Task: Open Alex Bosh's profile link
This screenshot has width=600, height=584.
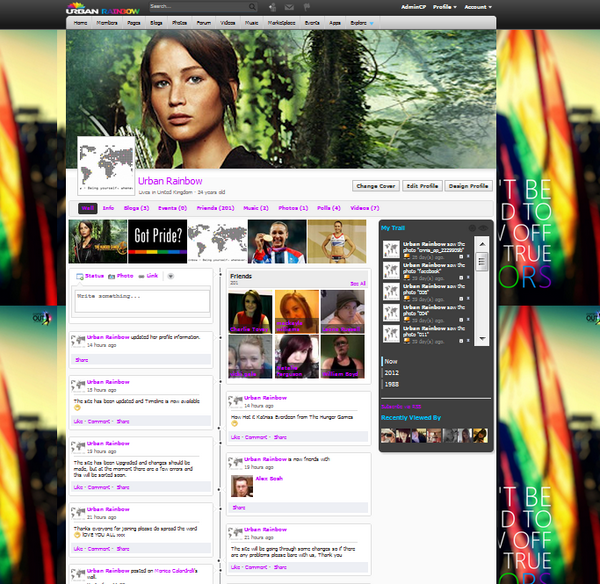Action: point(269,479)
